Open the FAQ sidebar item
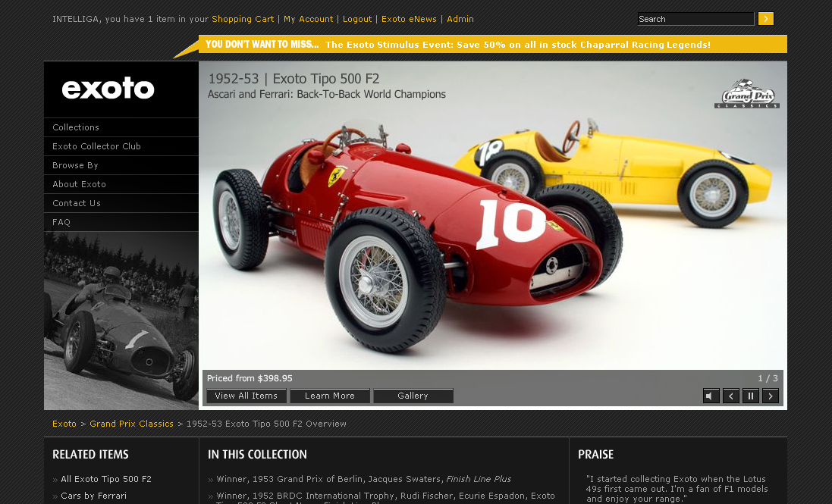The image size is (832, 504). tap(61, 222)
